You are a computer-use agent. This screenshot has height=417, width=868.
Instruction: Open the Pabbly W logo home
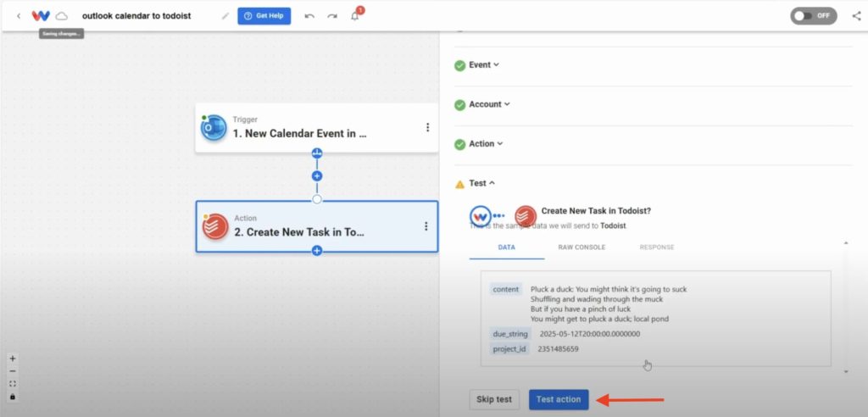[41, 16]
